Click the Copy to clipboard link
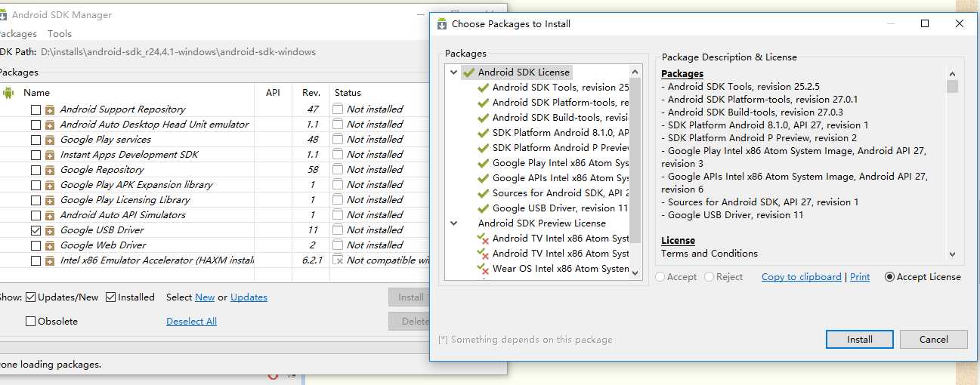Screen dimensions: 980x385 (x=802, y=277)
